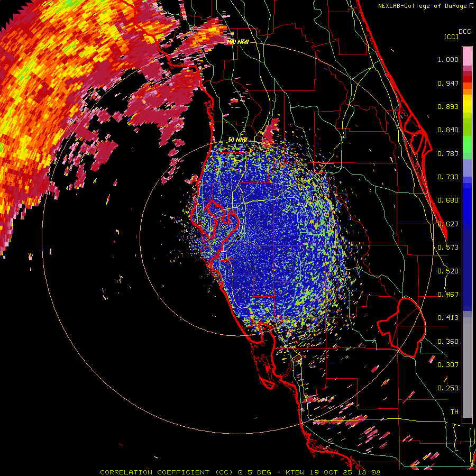This screenshot has width=476, height=476.
Task: Click the 0.840 value on color scale
Action: tap(448, 130)
